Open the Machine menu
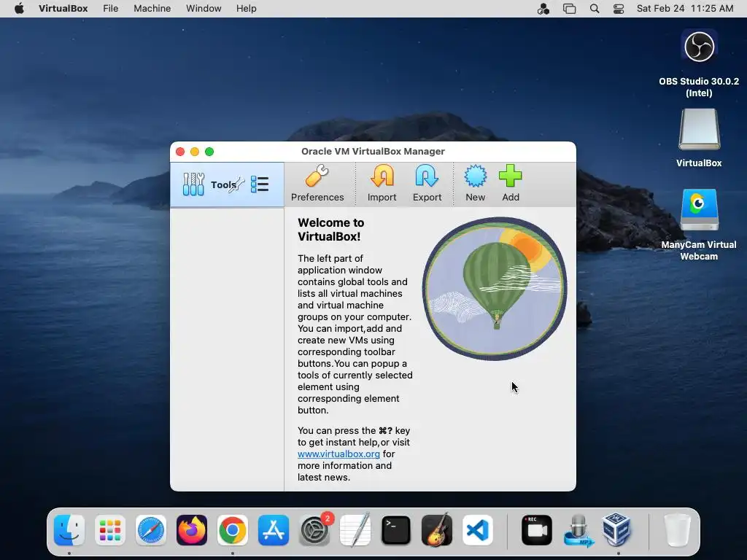 (x=152, y=9)
